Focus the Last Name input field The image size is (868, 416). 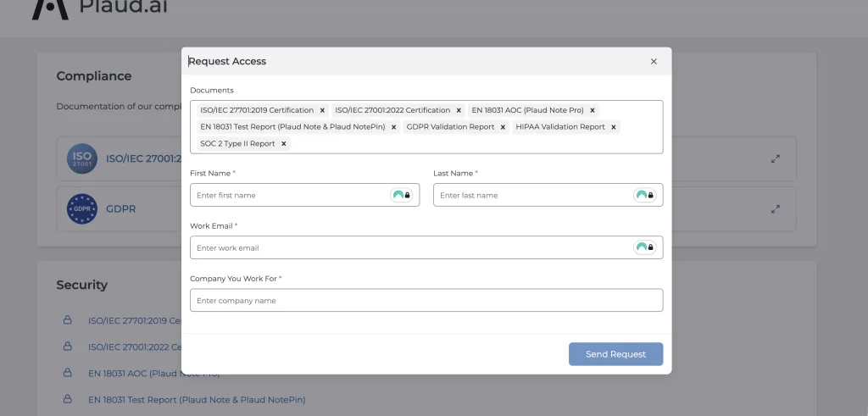[531, 196]
